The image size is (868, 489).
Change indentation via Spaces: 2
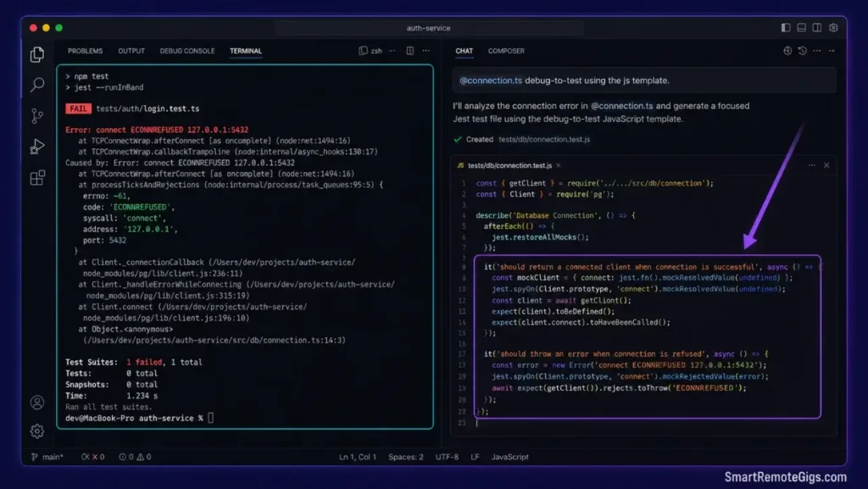click(x=406, y=457)
